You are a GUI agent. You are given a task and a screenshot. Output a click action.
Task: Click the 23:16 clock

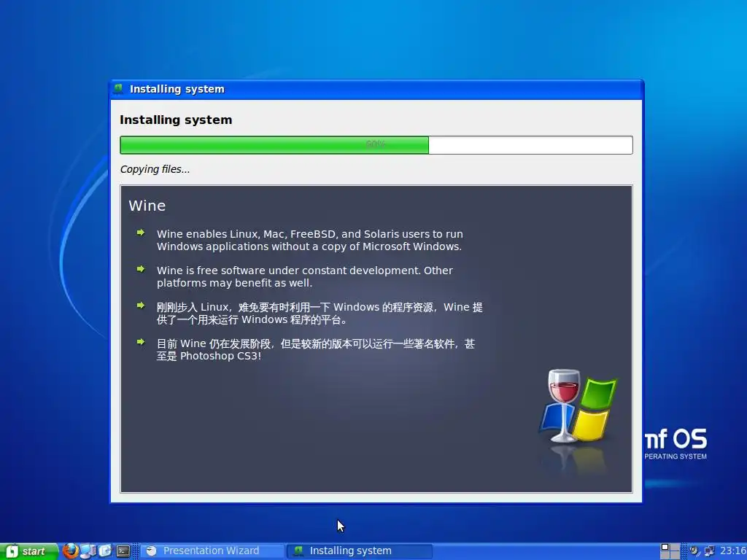coord(732,551)
